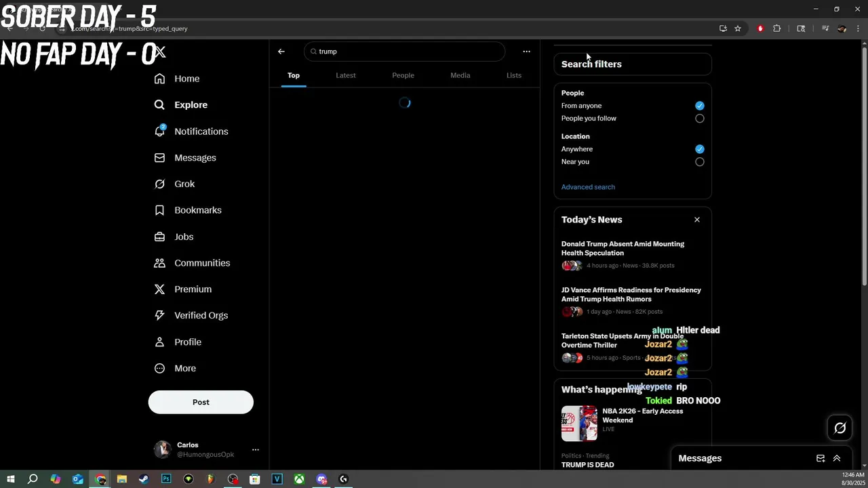Open File Explorer from the taskbar
Screen dimensions: 868x488
(x=122, y=479)
